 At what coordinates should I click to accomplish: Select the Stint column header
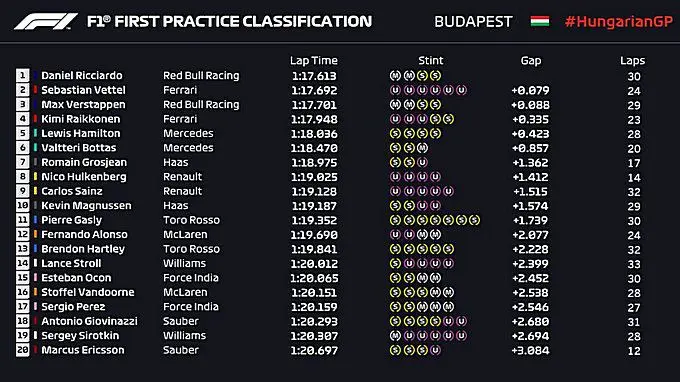pyautogui.click(x=431, y=61)
